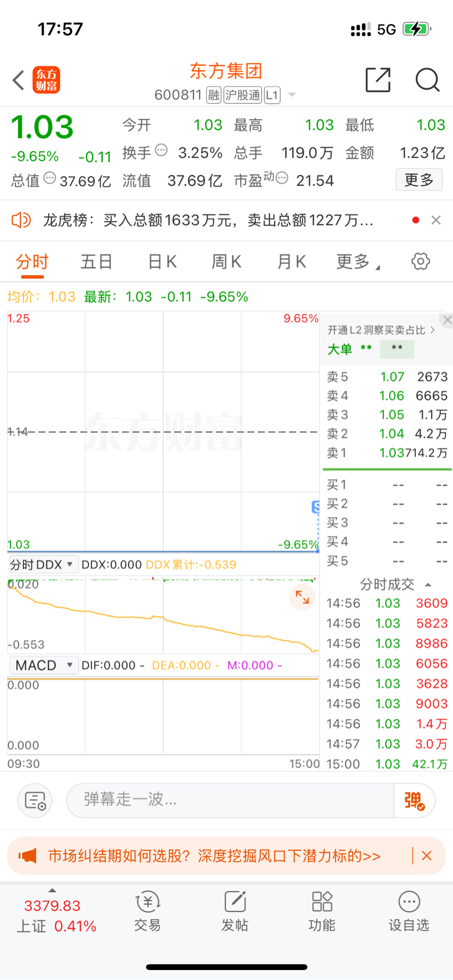Tap the search magnifier icon
Viewport: 453px width, 980px height.
pyautogui.click(x=427, y=80)
